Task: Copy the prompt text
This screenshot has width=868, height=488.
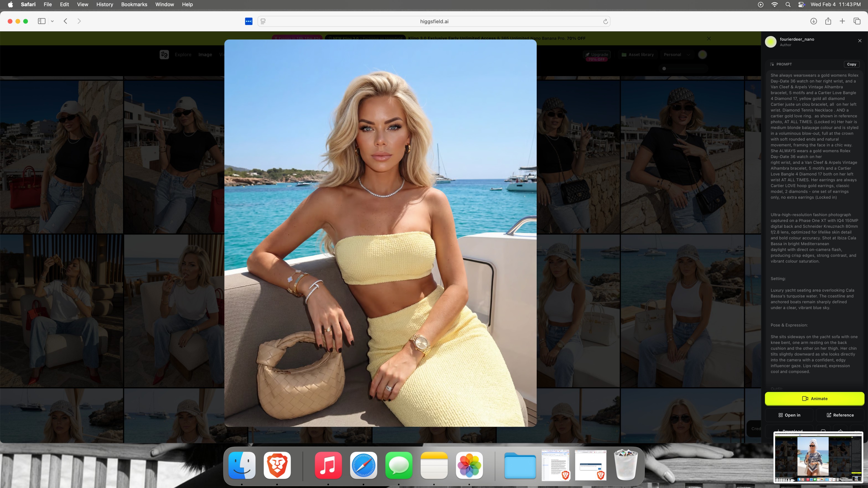Action: click(851, 64)
